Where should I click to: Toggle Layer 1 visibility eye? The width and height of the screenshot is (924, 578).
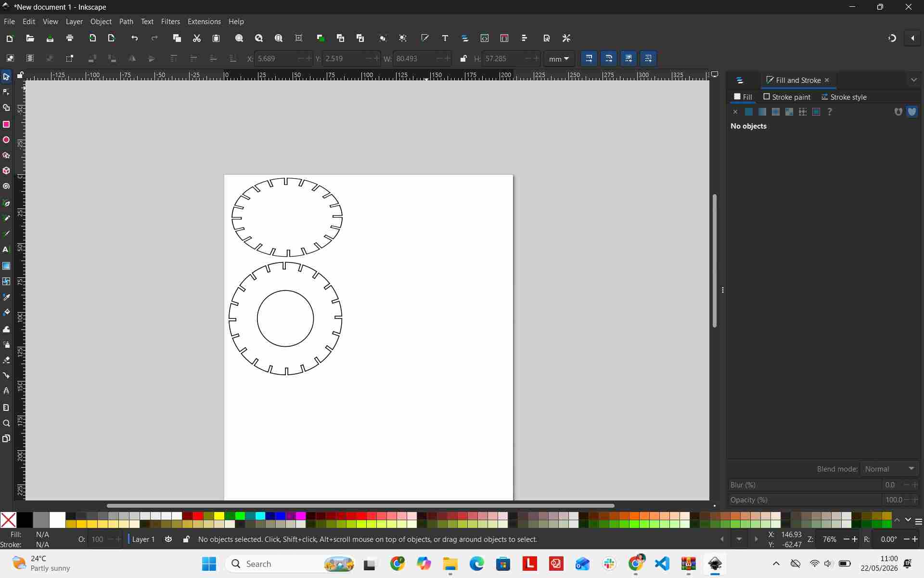pos(168,539)
